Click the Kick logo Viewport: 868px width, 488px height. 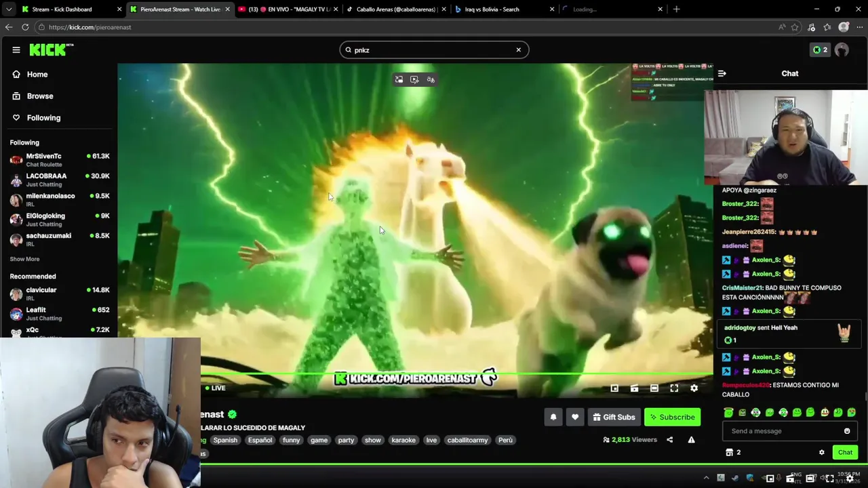coord(51,49)
